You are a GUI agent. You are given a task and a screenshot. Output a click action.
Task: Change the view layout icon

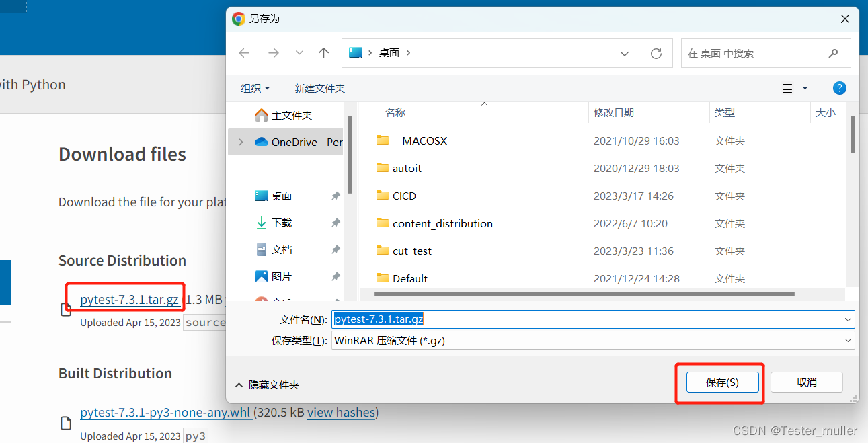point(787,88)
